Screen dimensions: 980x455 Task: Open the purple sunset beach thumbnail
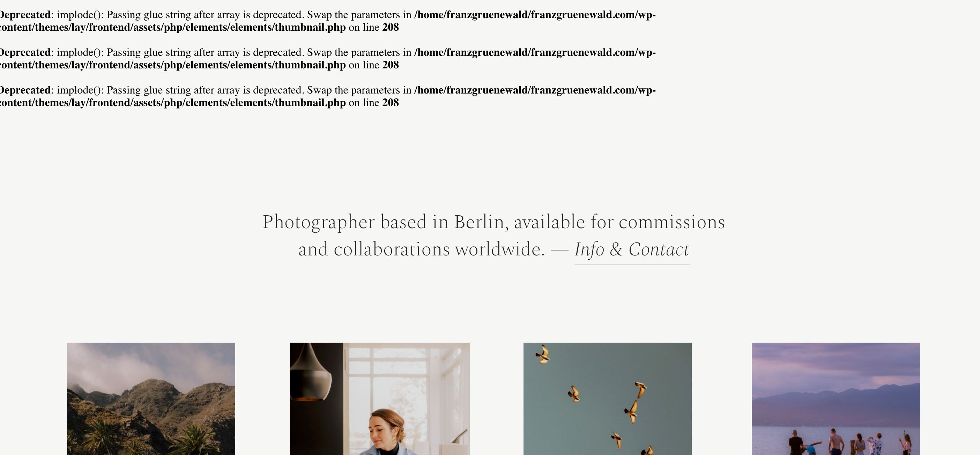836,399
